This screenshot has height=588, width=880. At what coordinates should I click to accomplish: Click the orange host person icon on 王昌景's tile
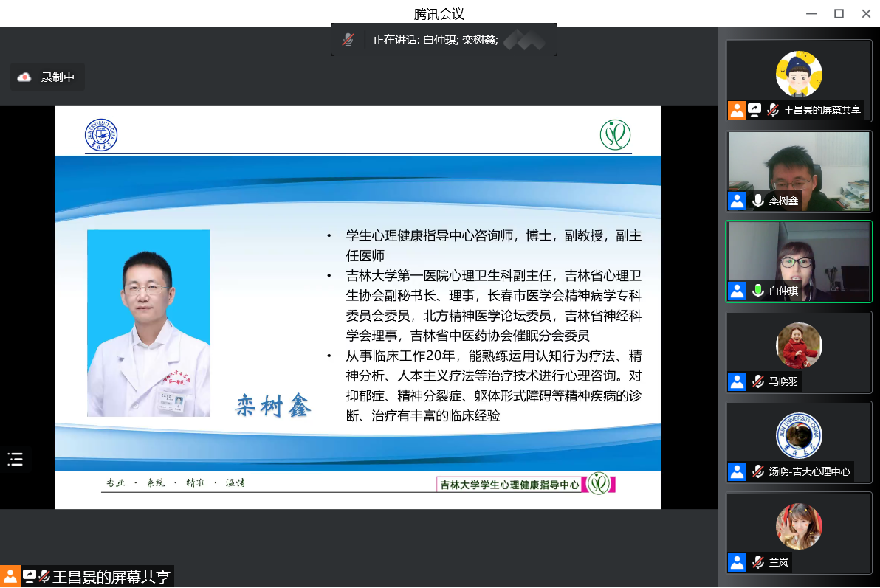[737, 110]
